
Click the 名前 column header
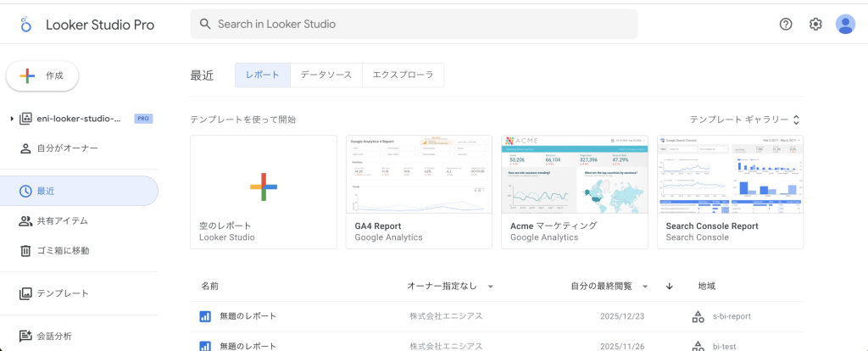click(210, 287)
